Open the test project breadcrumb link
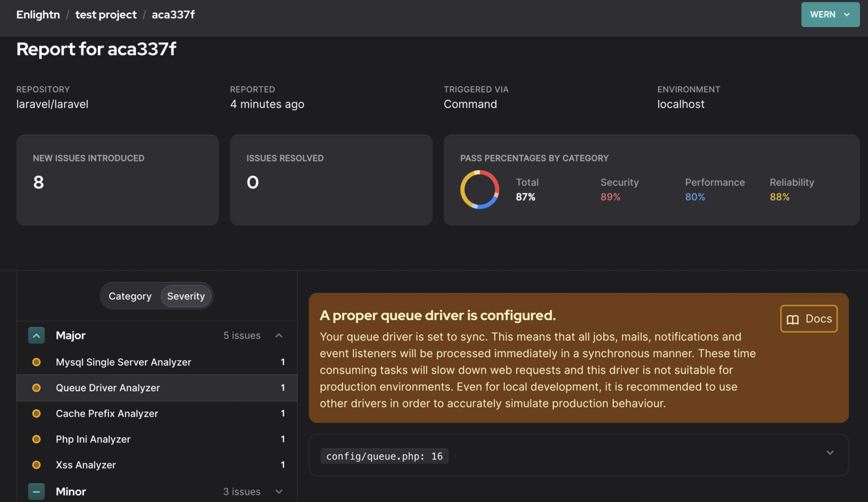 pyautogui.click(x=105, y=14)
